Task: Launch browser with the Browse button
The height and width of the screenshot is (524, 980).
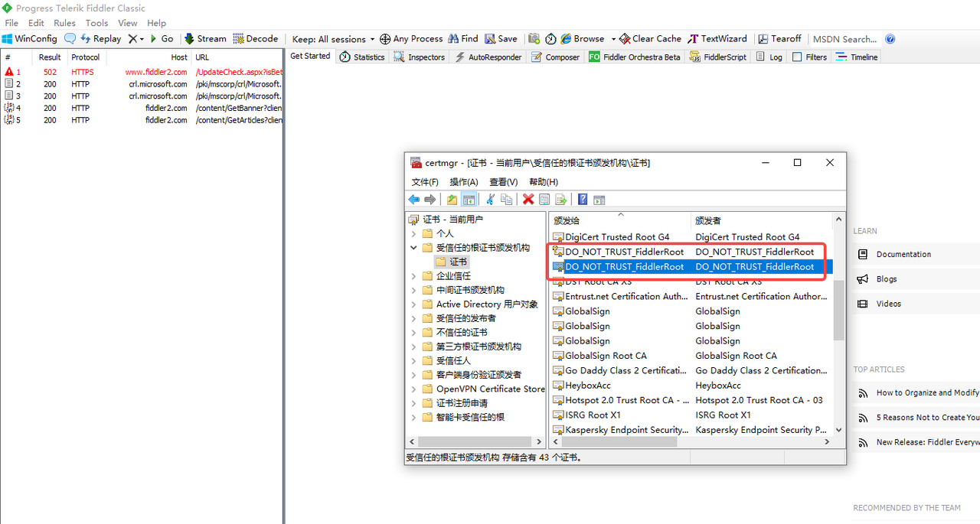Action: tap(583, 39)
